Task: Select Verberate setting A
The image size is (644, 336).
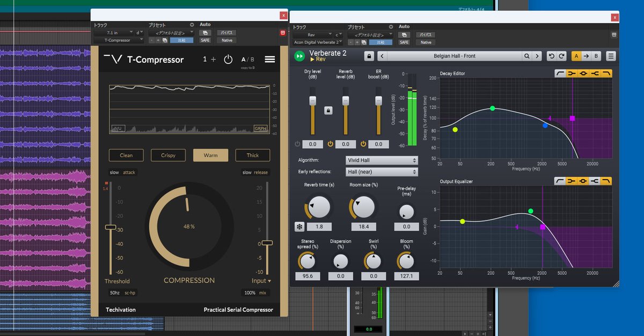Action: (576, 56)
